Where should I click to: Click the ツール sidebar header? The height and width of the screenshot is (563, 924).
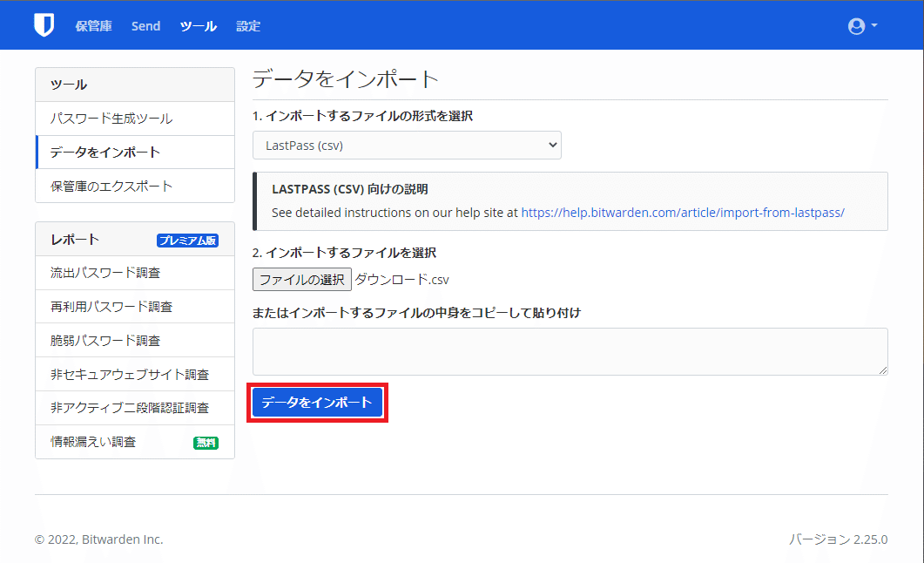point(135,85)
